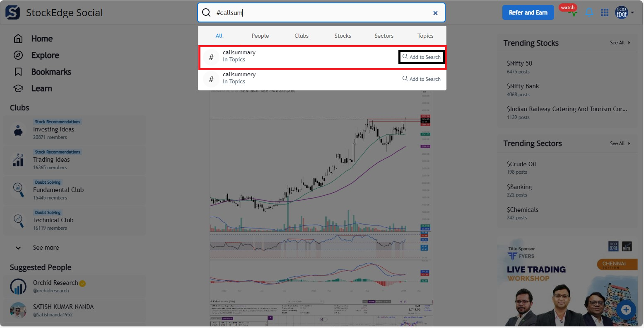Open $Nifty Bank trending stock
Image resolution: width=644 pixels, height=328 pixels.
click(x=523, y=86)
